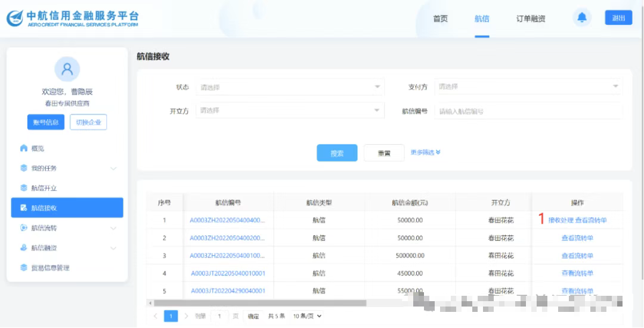This screenshot has height=328, width=644.
Task: Click the 航信融资 sidebar icon
Action: (24, 247)
